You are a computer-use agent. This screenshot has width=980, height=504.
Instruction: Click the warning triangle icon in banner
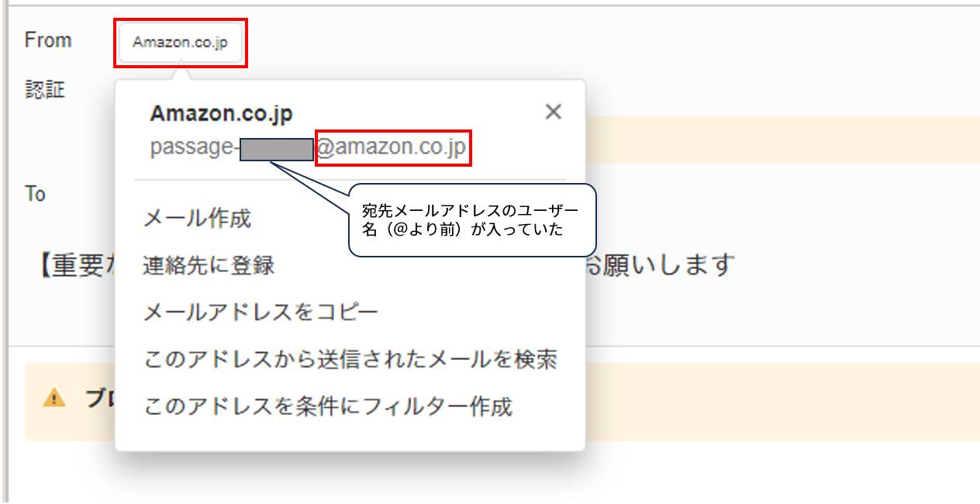[54, 398]
